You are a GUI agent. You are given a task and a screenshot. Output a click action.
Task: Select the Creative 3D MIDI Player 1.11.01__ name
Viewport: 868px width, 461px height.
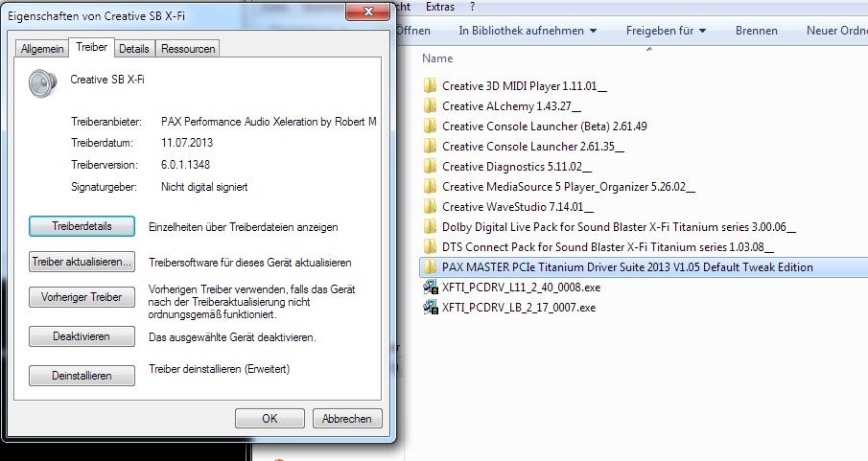[525, 86]
